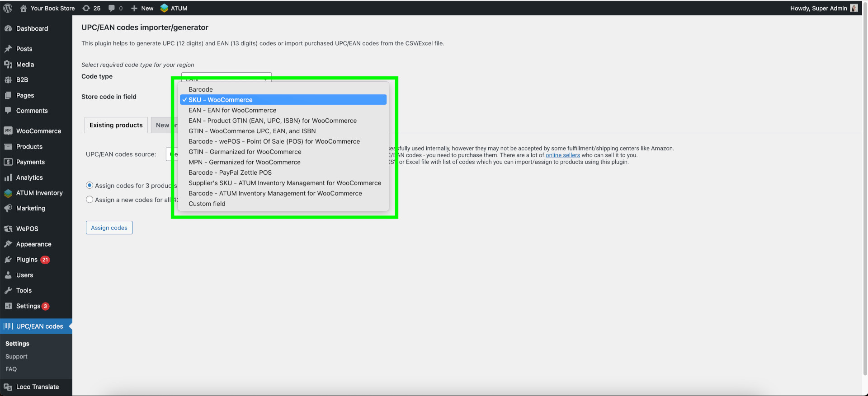Click the ATUM Inventory icon in sidebar
868x396 pixels.
pos(8,193)
